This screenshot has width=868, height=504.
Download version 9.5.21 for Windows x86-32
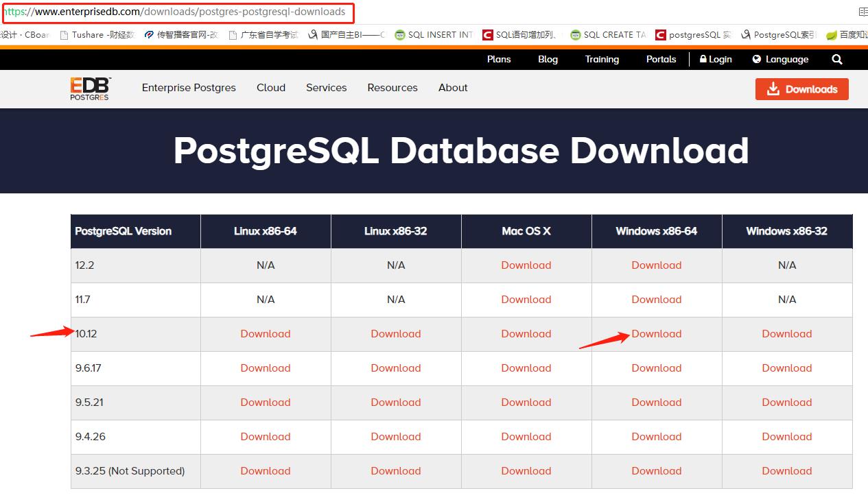pyautogui.click(x=787, y=403)
